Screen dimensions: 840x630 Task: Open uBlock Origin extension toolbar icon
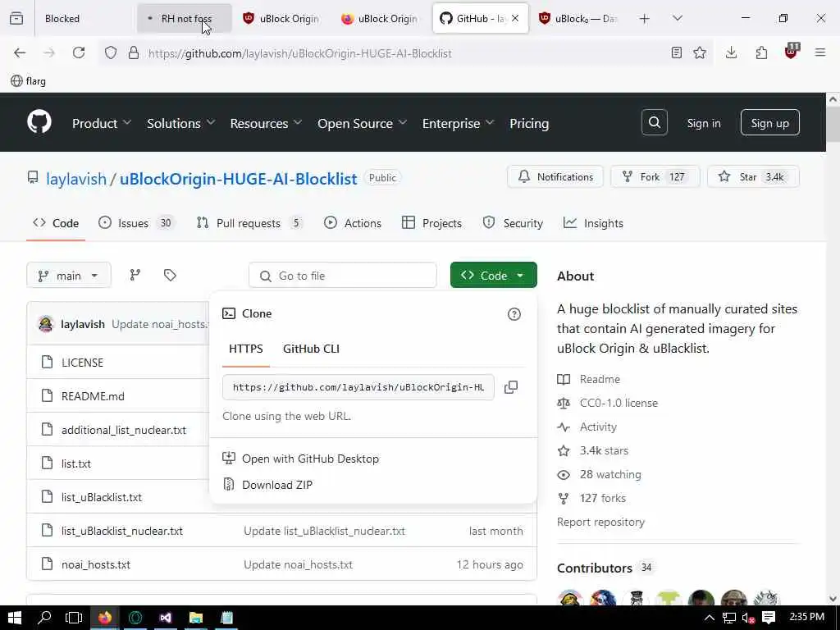pyautogui.click(x=792, y=52)
